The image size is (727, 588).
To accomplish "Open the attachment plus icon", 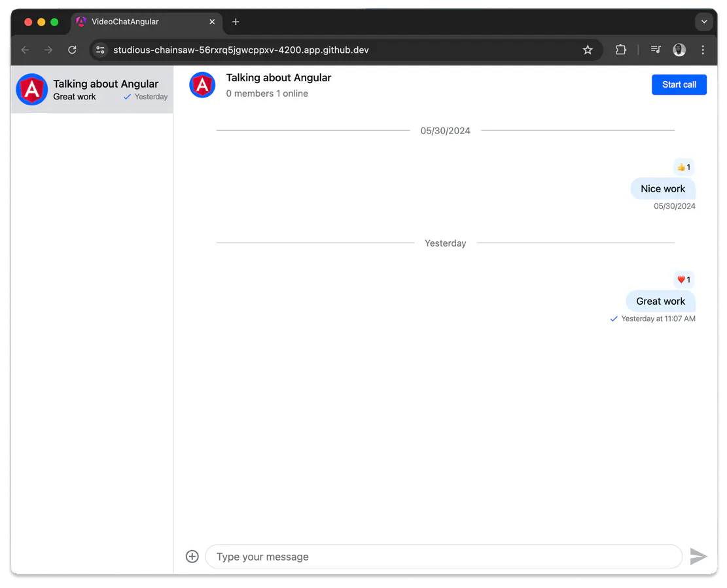I will click(x=192, y=557).
